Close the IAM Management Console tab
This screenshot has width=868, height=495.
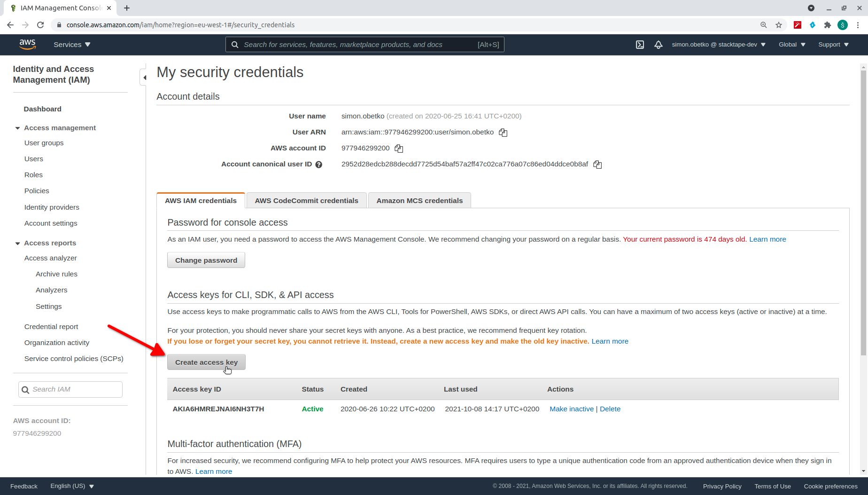[x=109, y=8]
